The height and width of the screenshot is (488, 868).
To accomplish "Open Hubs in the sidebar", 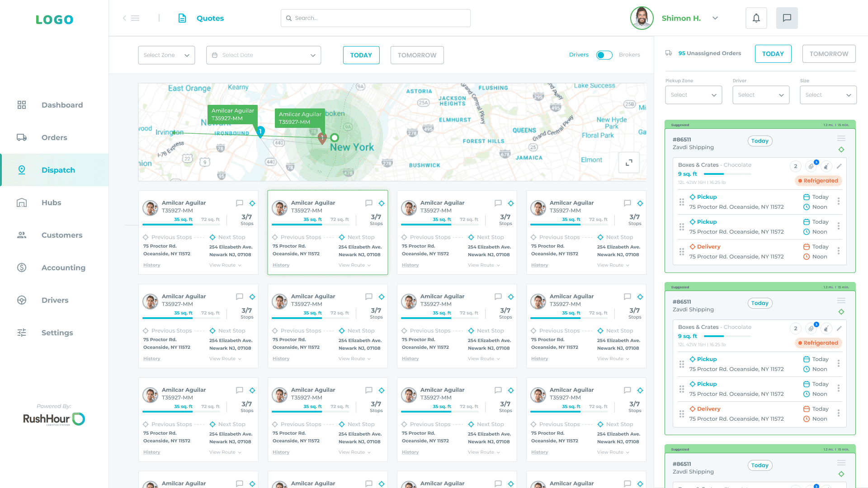I will (54, 202).
